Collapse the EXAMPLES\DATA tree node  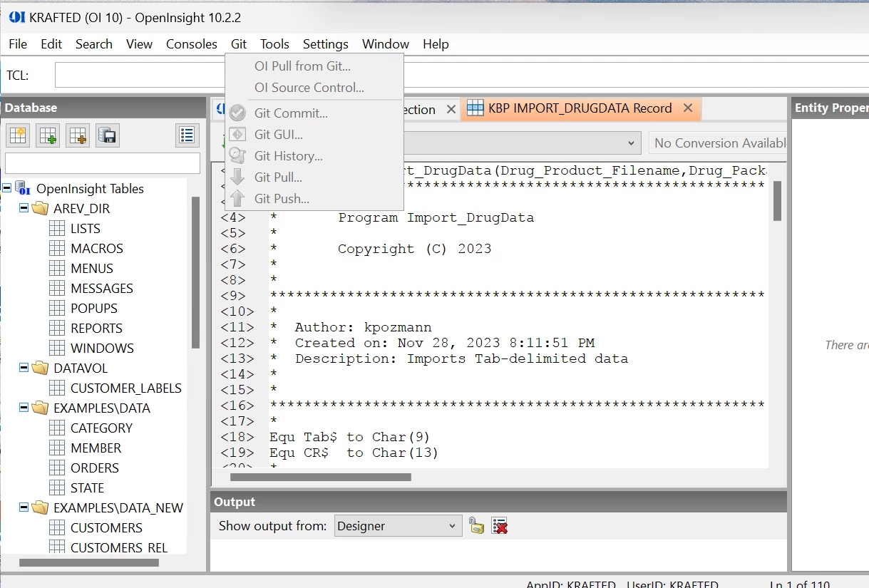pos(24,408)
